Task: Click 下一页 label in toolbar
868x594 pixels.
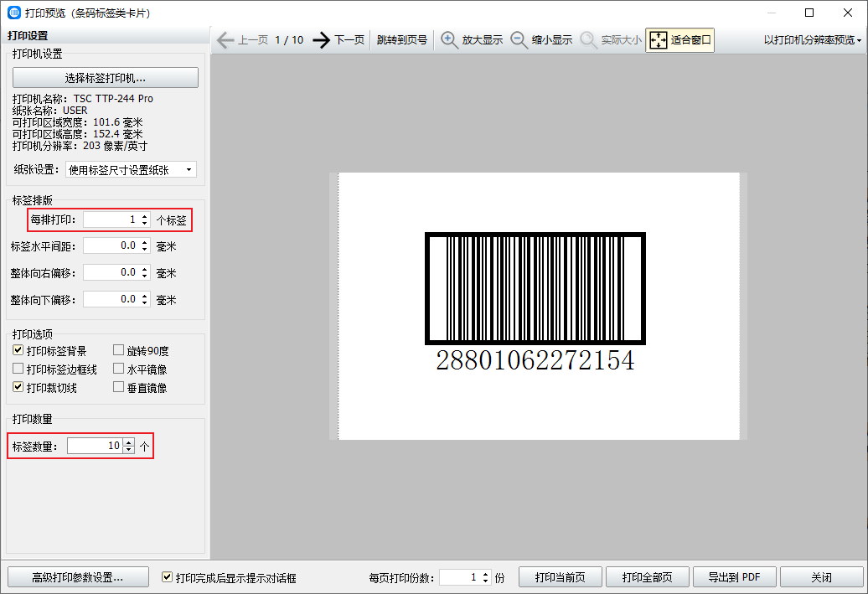Action: tap(349, 40)
